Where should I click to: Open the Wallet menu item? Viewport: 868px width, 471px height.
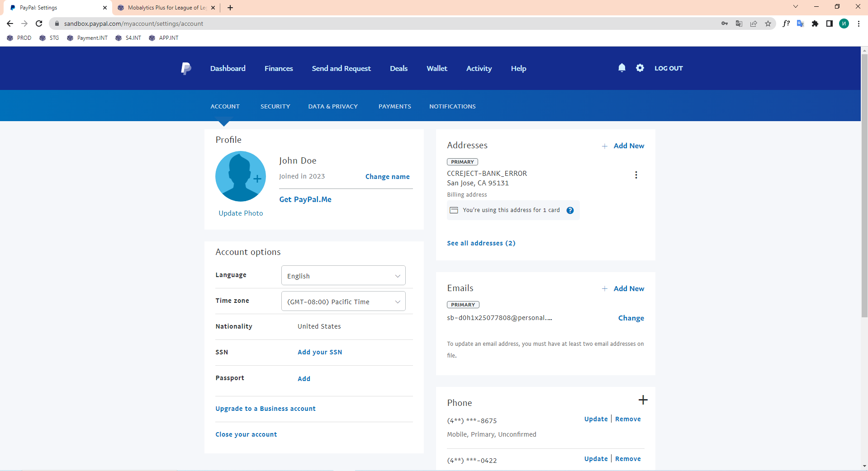pyautogui.click(x=437, y=68)
